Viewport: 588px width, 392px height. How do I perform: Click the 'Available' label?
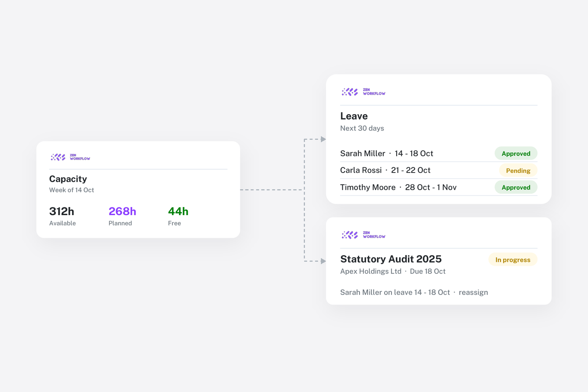62,223
